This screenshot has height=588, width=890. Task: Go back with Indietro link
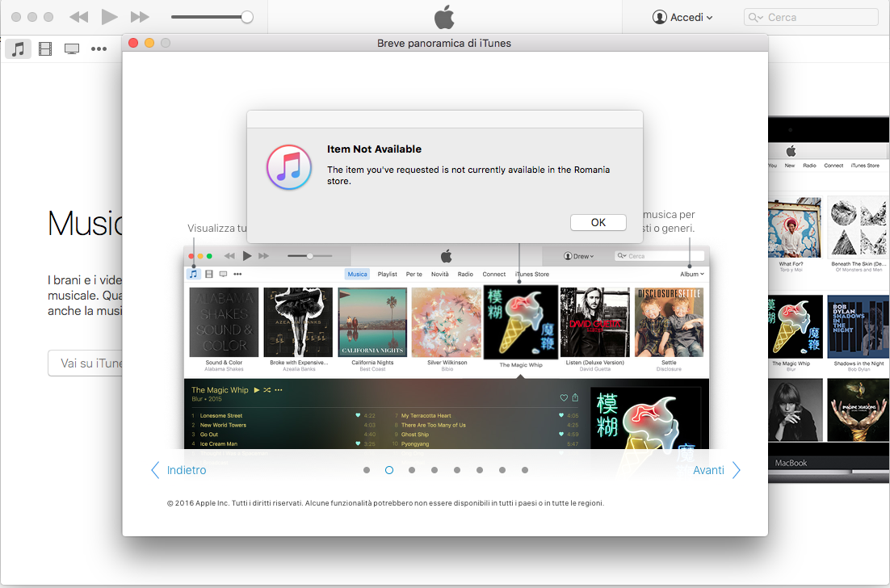tap(187, 470)
